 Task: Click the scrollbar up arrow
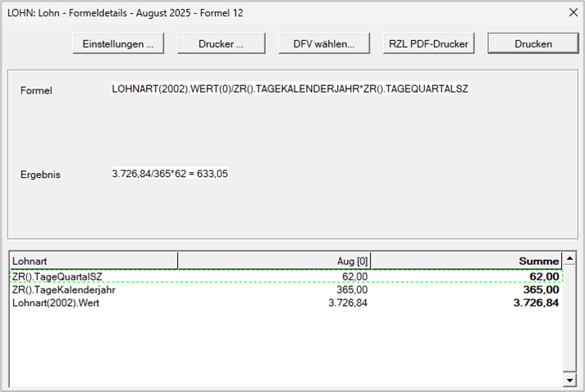point(569,258)
